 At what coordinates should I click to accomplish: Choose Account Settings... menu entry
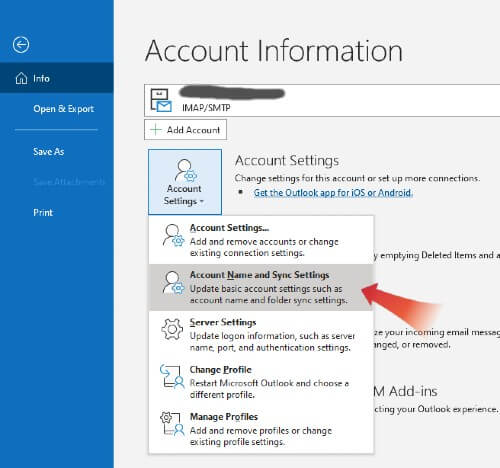(261, 240)
